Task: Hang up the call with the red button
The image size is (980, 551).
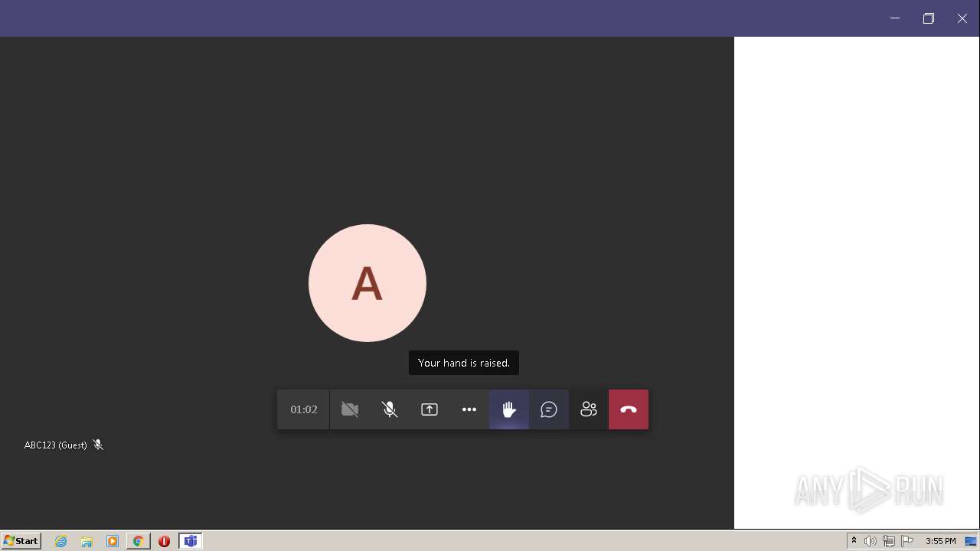Action: pos(629,409)
